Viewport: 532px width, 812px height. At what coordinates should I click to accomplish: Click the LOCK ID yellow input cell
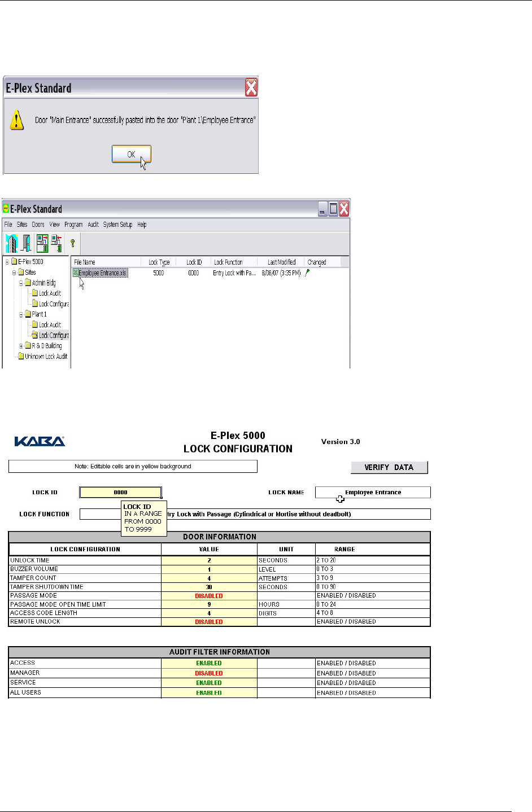[120, 492]
